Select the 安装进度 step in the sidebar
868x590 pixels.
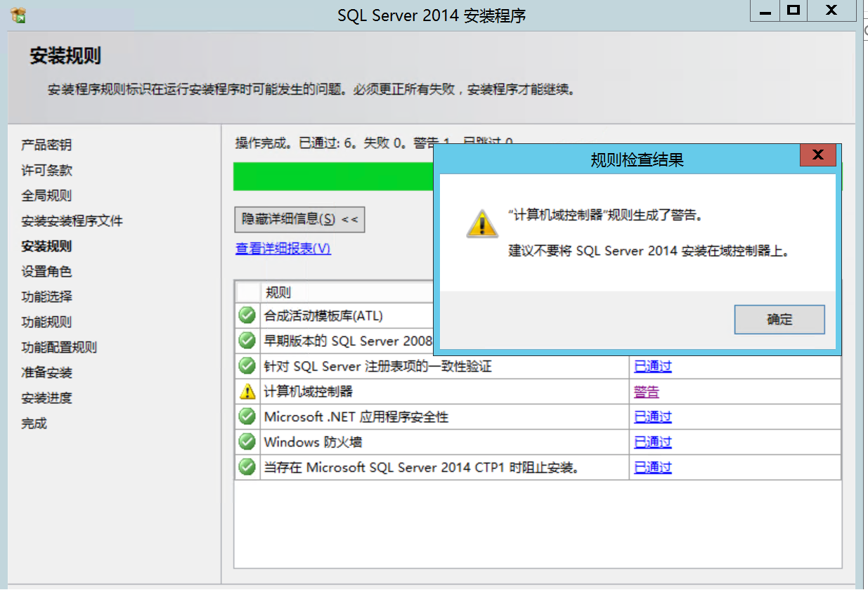pos(46,398)
